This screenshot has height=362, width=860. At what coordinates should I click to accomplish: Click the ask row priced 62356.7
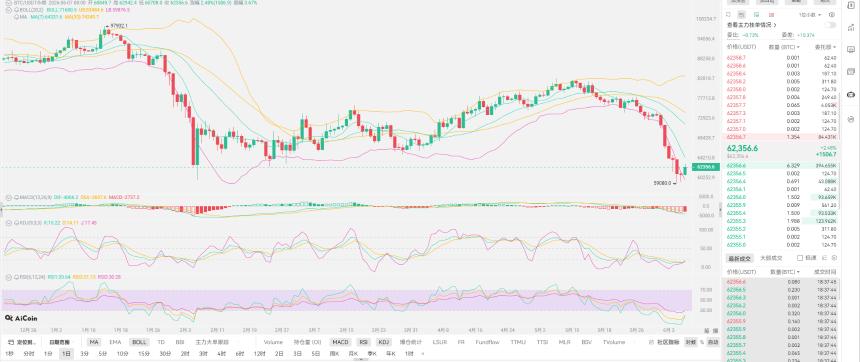click(782, 136)
